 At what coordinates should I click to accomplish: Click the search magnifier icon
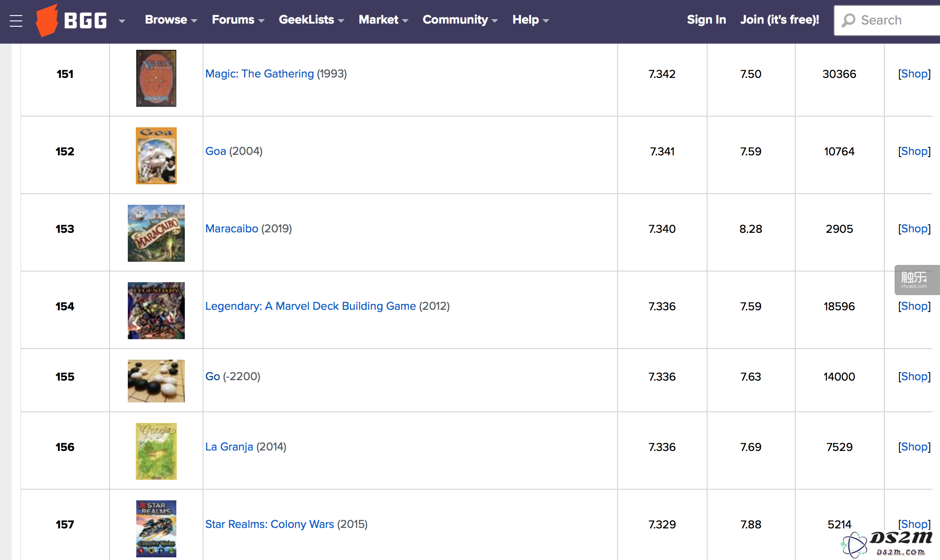[x=849, y=20]
